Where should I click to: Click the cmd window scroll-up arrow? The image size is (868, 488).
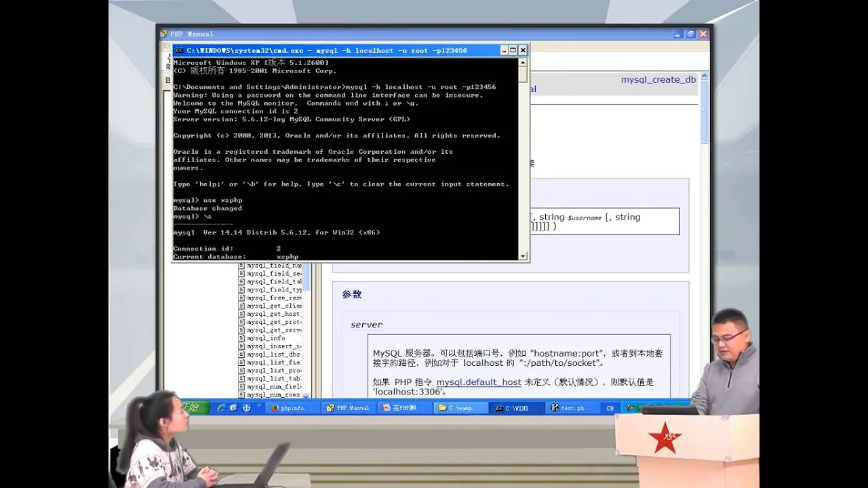[x=523, y=62]
